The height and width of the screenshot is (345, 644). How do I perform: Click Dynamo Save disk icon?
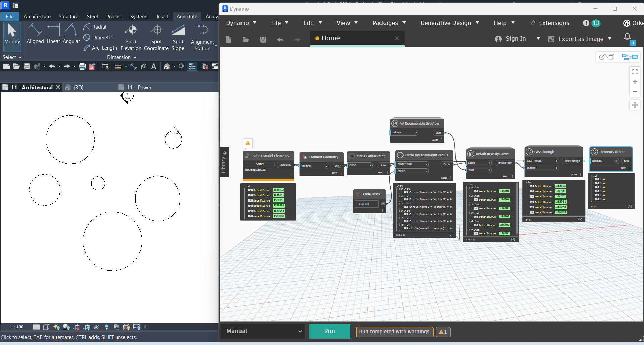tap(263, 40)
